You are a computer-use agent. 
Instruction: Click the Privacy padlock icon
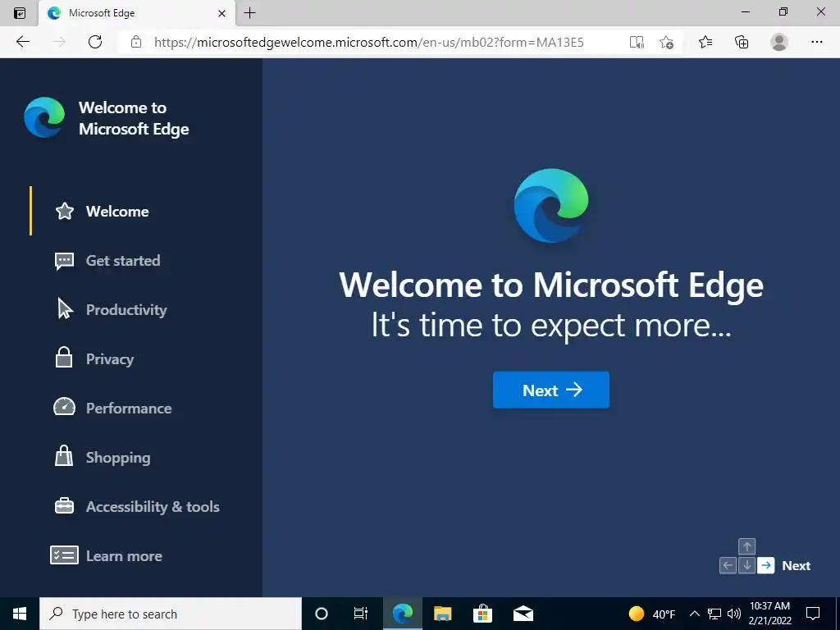click(64, 358)
